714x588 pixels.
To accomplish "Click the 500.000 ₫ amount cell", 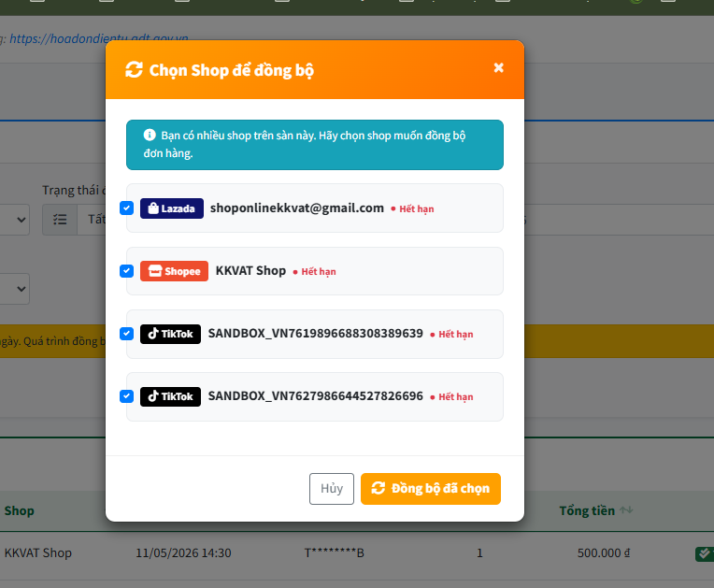I will [x=604, y=552].
